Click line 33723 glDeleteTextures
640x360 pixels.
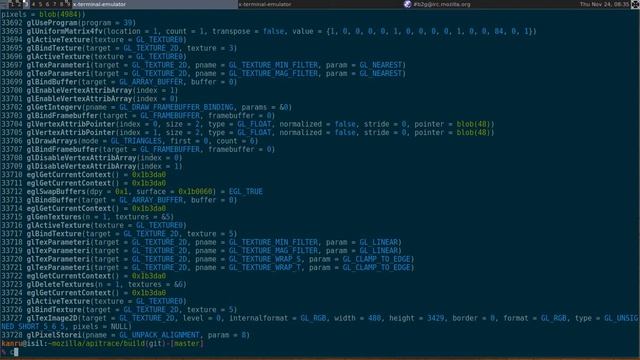pos(94,284)
